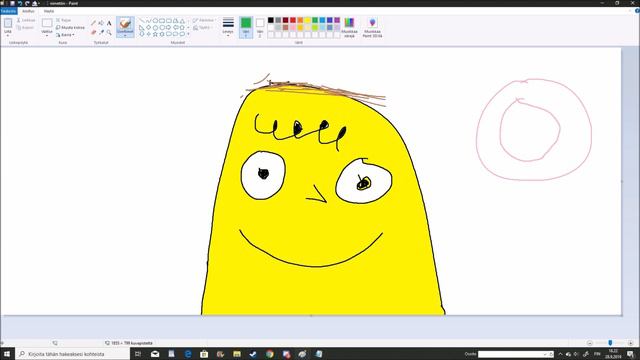Image resolution: width=640 pixels, height=360 pixels.
Task: Open the quick access toolbar customize arrow
Action: coord(40,3)
